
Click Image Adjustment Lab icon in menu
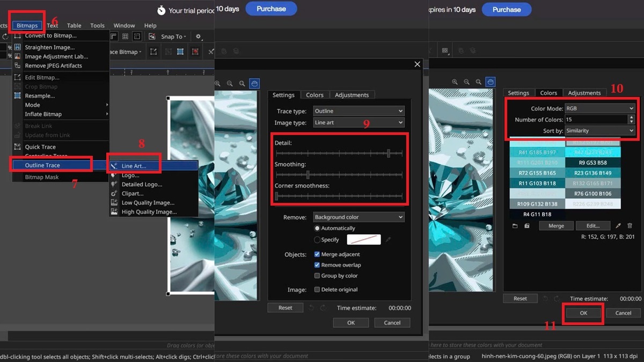point(18,56)
